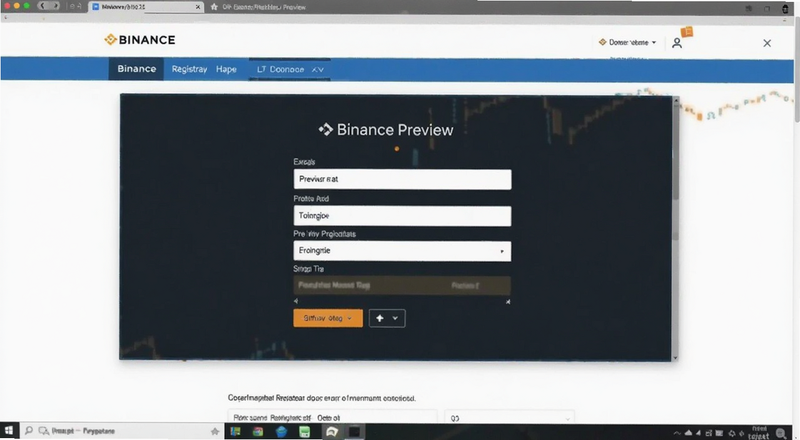Show hidden system tray icons
Image resolution: width=800 pixels, height=440 pixels.
pyautogui.click(x=677, y=433)
